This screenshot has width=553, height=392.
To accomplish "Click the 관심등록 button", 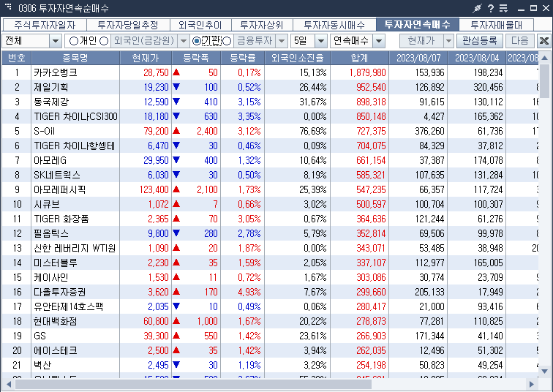I will point(480,41).
